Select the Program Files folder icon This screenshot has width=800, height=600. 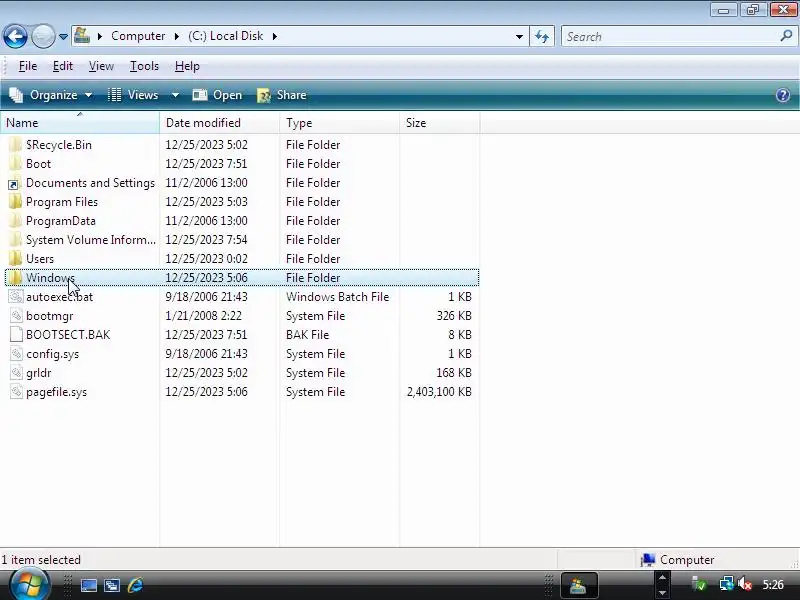[15, 202]
